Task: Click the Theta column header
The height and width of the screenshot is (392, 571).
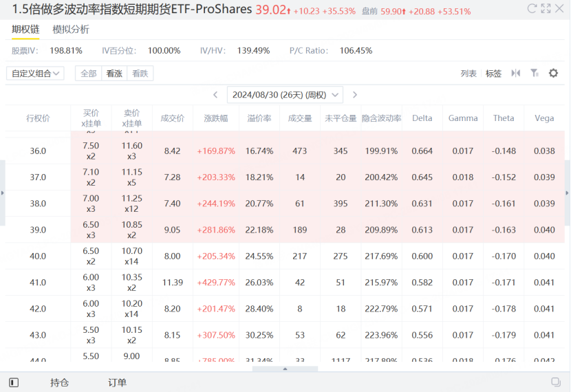Action: [504, 118]
